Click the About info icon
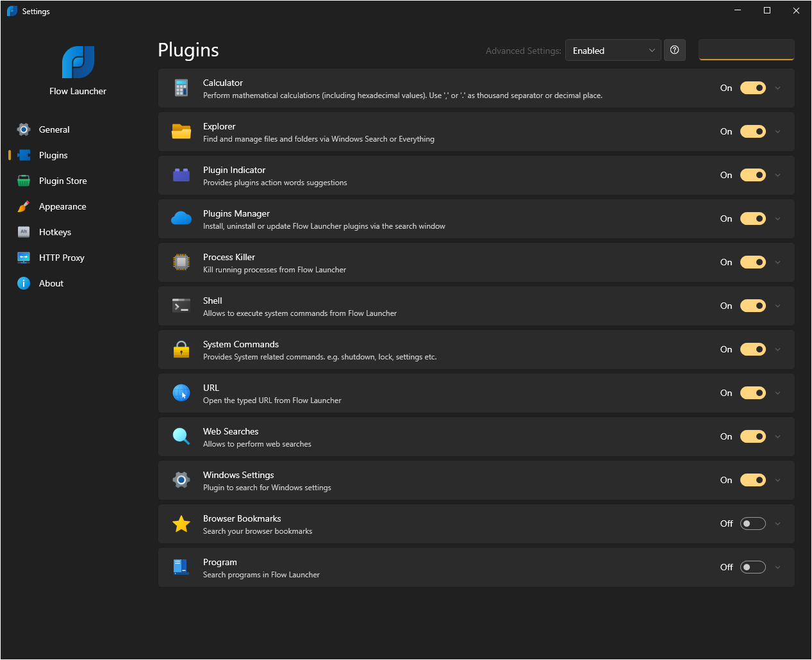The width and height of the screenshot is (812, 660). click(x=24, y=283)
